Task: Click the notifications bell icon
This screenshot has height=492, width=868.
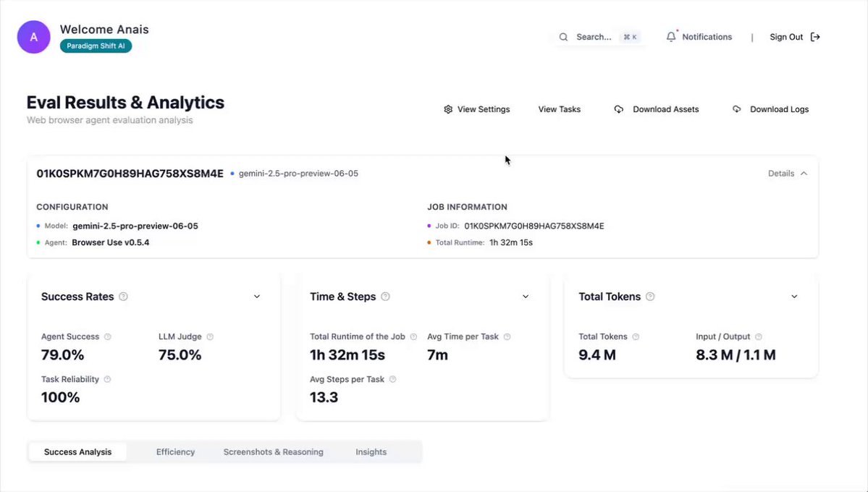Action: point(671,36)
